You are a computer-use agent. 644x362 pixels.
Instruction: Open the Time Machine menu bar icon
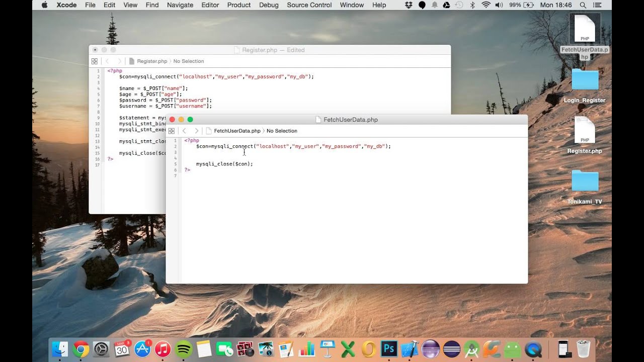pyautogui.click(x=459, y=5)
